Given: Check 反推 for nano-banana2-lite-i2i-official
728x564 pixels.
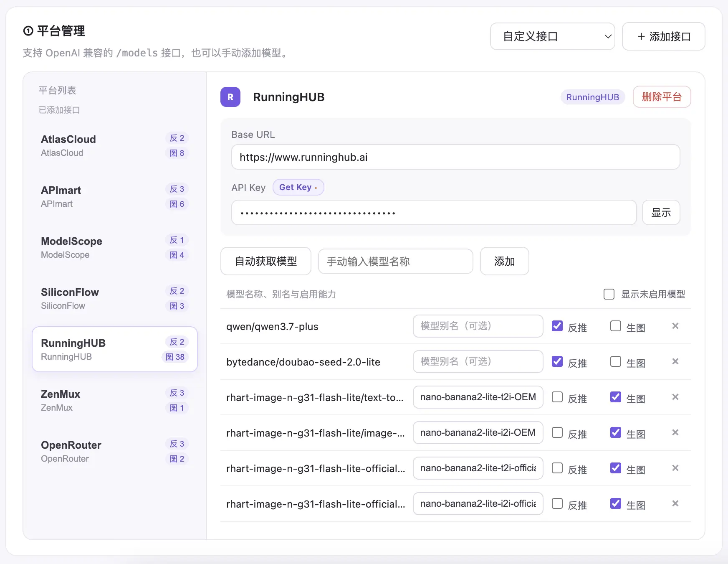Looking at the screenshot, I should (557, 503).
